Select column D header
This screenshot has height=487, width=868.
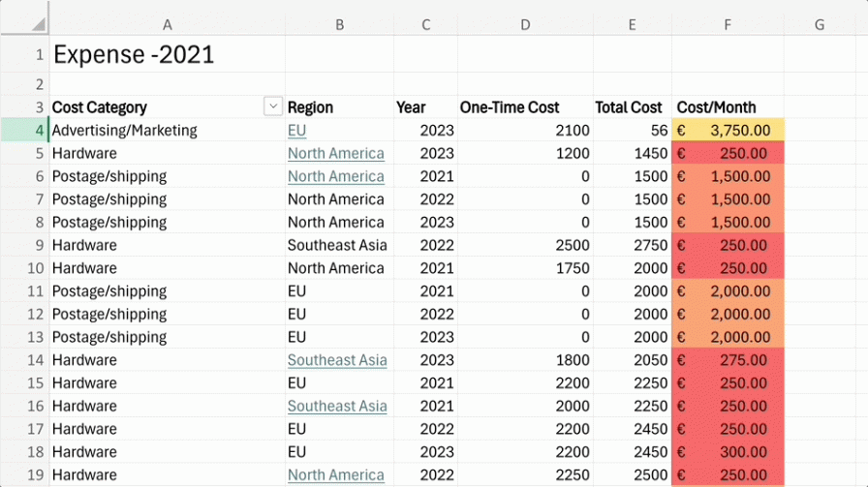[x=525, y=24]
